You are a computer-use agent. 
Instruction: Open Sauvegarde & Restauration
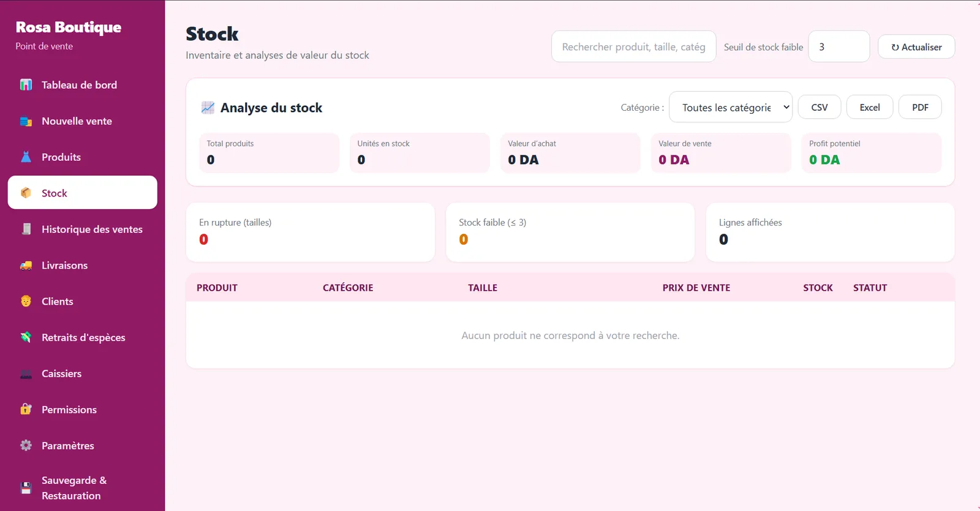74,488
